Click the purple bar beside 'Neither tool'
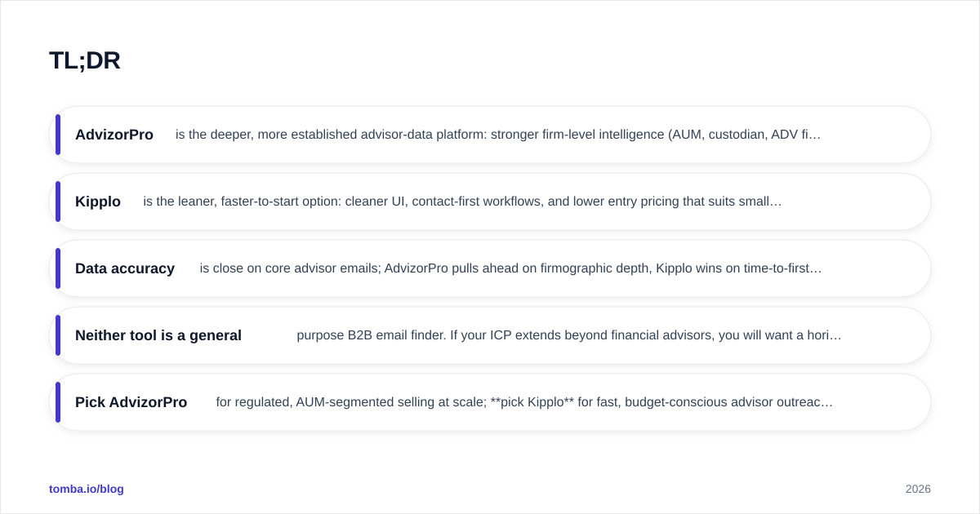This screenshot has width=980, height=514. click(58, 335)
